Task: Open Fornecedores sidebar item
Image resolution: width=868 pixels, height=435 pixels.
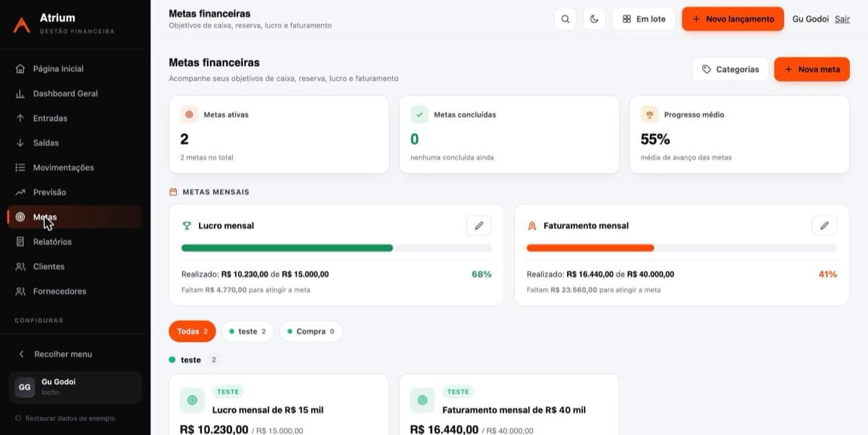Action: 75,291
